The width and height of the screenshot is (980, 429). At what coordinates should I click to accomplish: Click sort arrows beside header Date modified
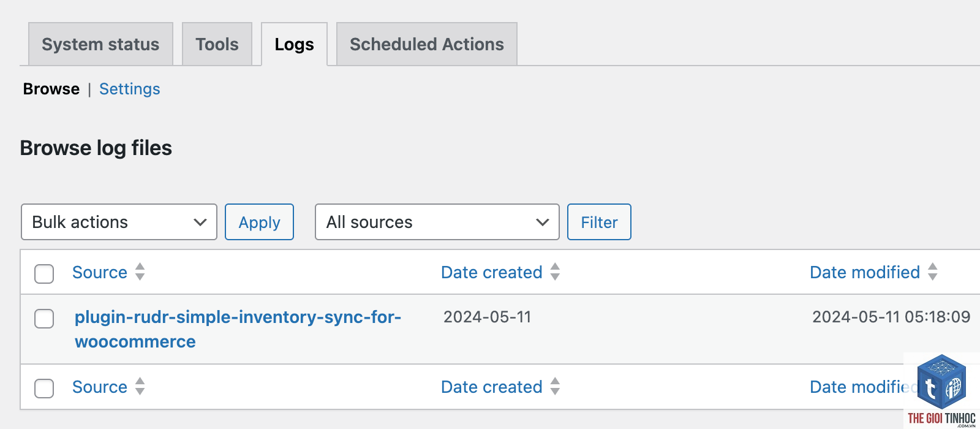point(933,271)
